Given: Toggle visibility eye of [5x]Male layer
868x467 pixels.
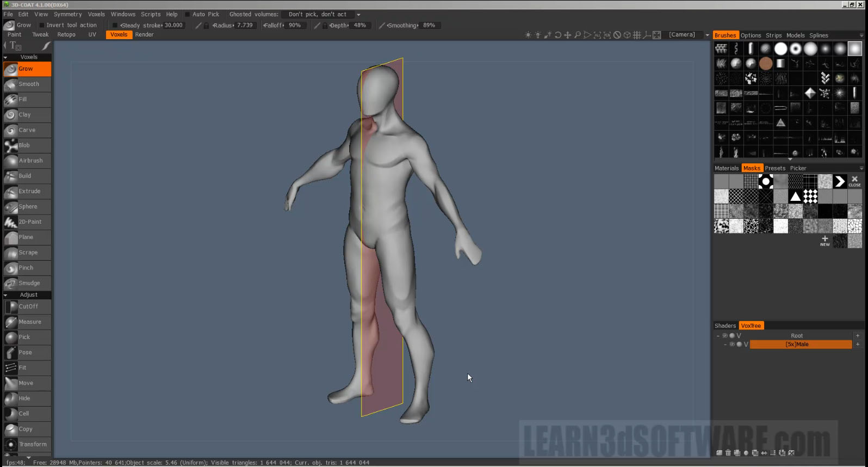Looking at the screenshot, I should click(x=732, y=345).
